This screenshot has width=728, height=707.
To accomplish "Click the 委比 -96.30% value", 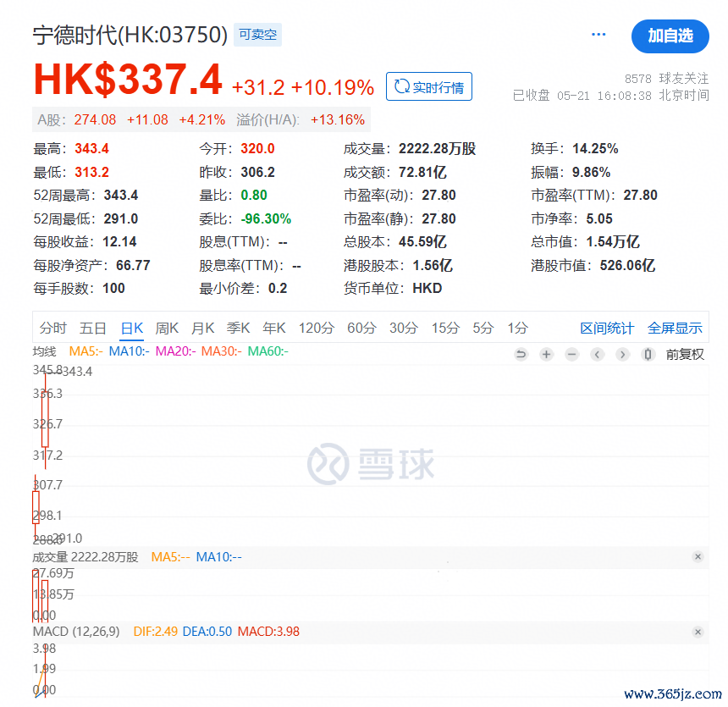I will [266, 218].
